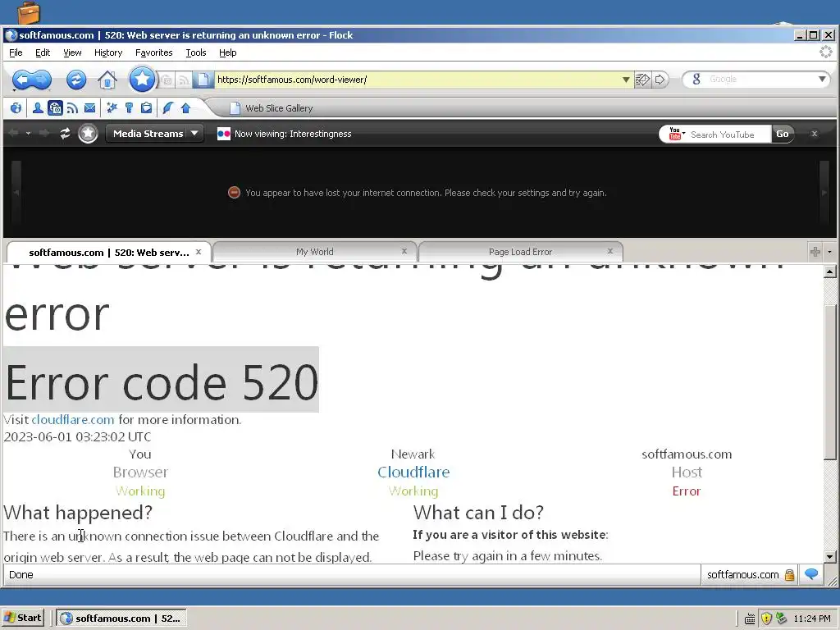Click the 11:24 PM clock in the system tray
The image size is (840, 630).
pos(811,619)
